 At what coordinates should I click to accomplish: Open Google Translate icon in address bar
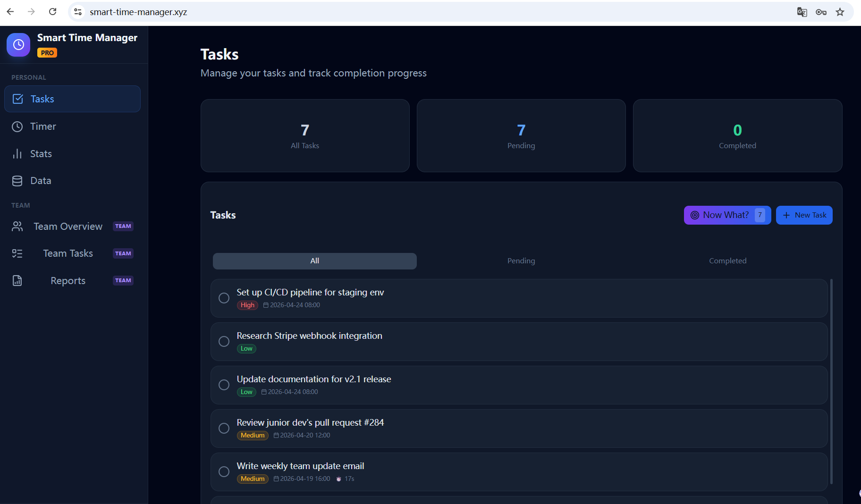coord(802,12)
